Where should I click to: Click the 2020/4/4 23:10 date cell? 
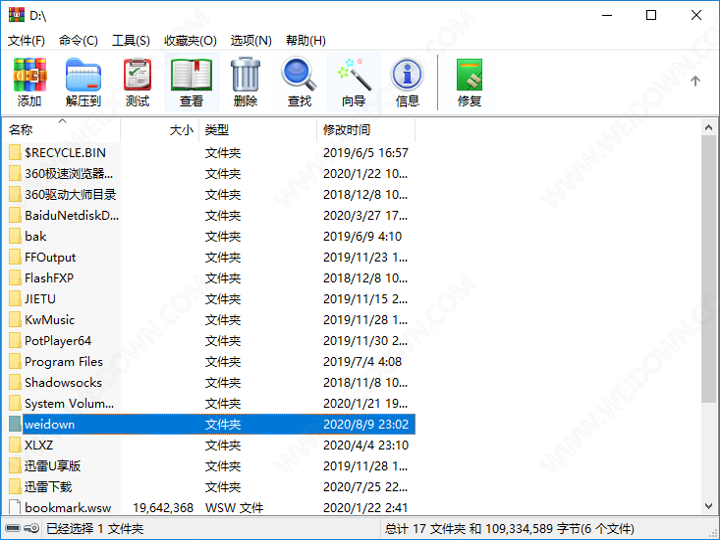pyautogui.click(x=366, y=445)
